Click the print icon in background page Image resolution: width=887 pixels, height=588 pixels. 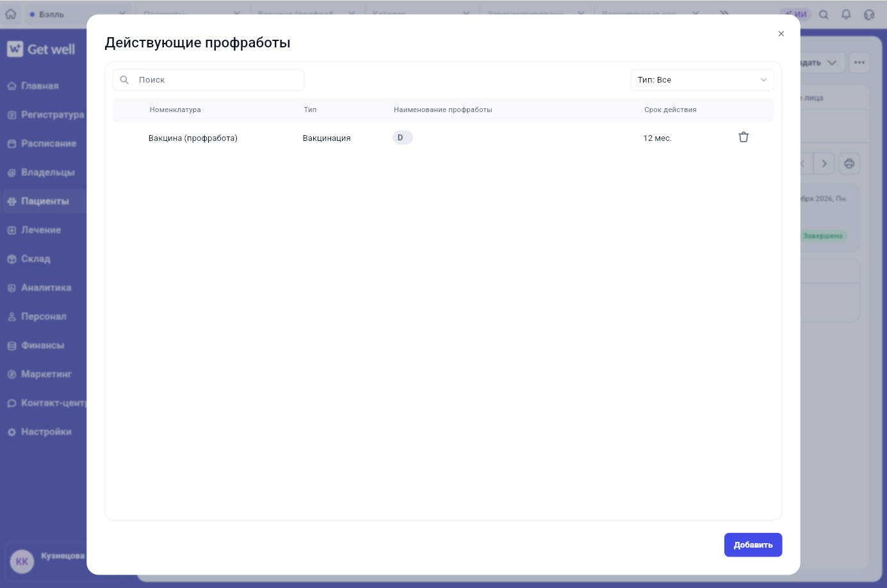pos(849,163)
